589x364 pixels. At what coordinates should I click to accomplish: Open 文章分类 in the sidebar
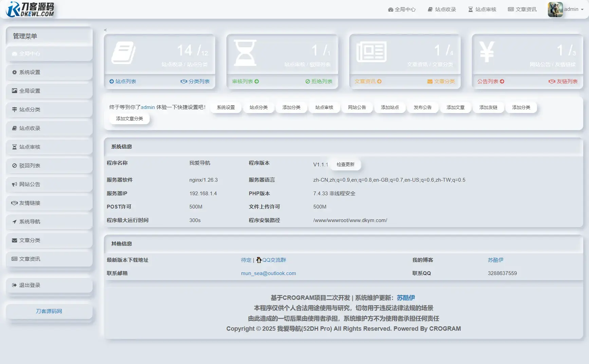[x=49, y=240]
